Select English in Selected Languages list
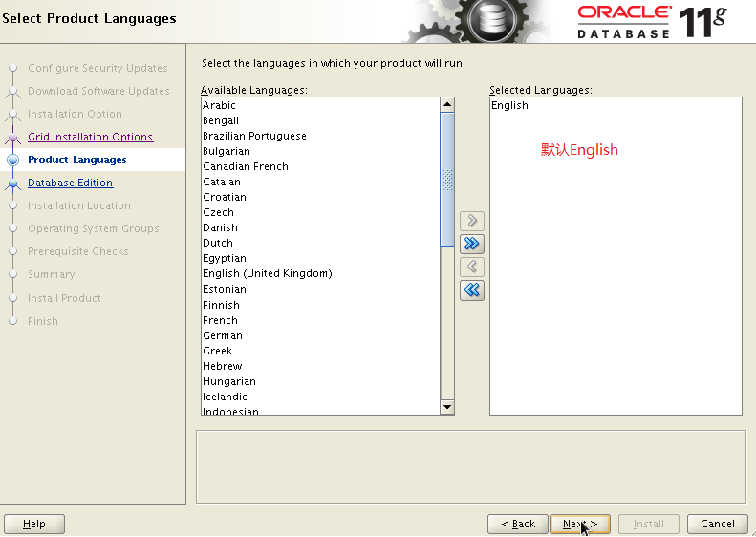The image size is (756, 537). pos(616,105)
